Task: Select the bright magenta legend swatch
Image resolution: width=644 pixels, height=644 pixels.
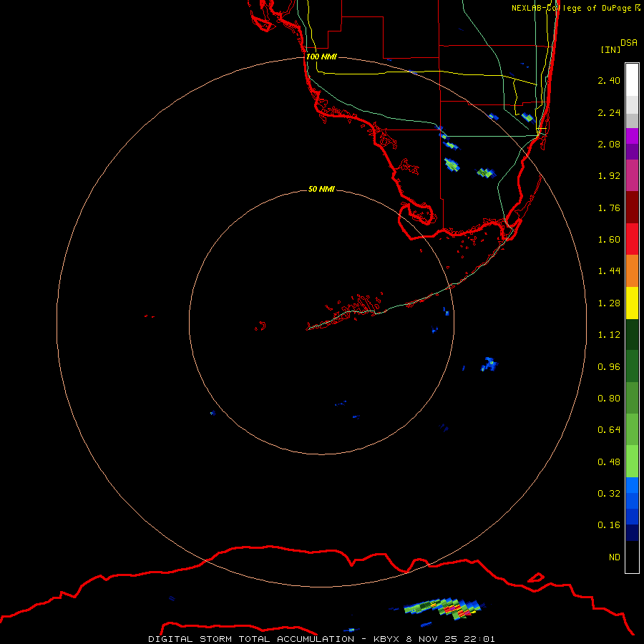Action: coord(632,136)
